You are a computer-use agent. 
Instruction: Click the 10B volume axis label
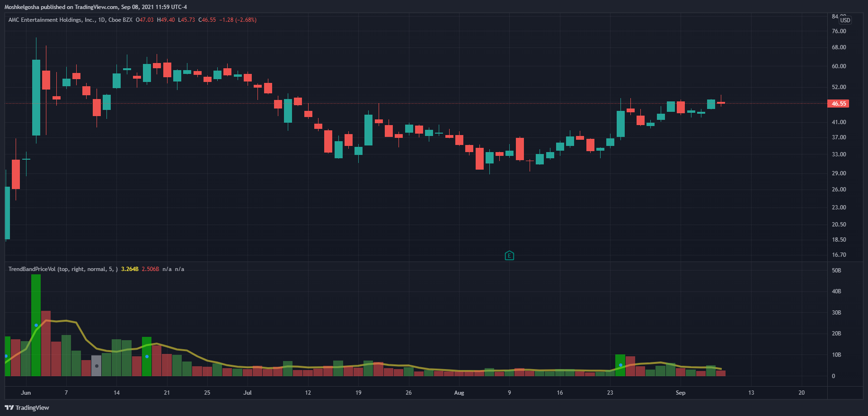click(836, 355)
